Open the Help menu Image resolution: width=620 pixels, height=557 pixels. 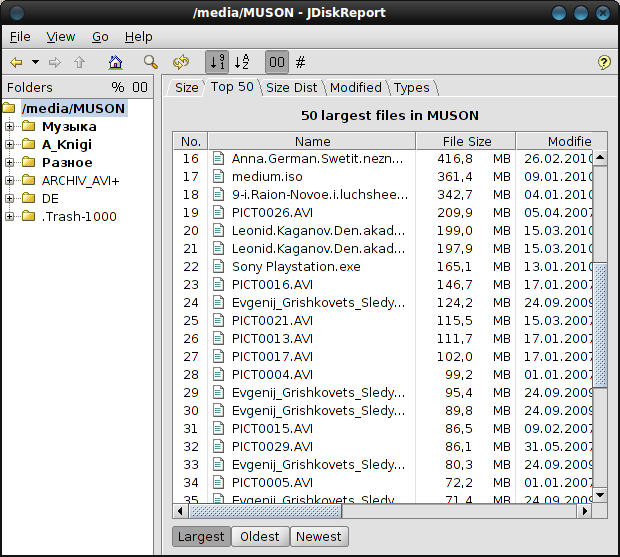coord(138,37)
